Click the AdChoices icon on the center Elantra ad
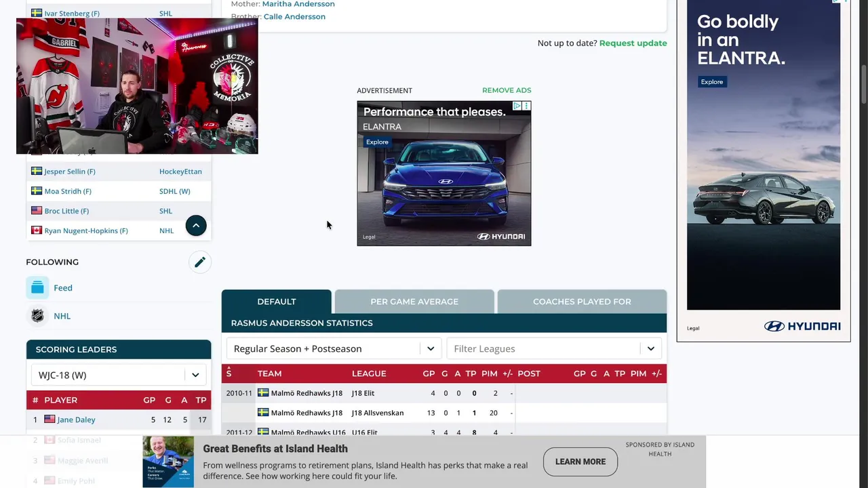This screenshot has width=868, height=488. coord(517,106)
